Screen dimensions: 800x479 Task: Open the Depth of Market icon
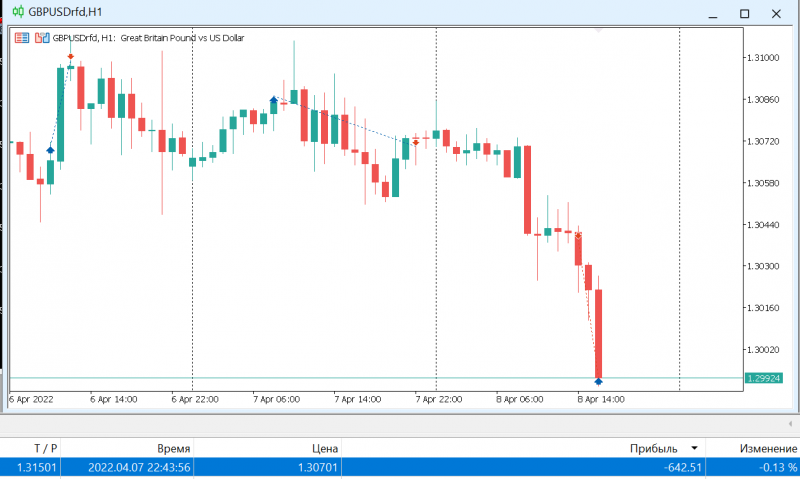[x=21, y=38]
